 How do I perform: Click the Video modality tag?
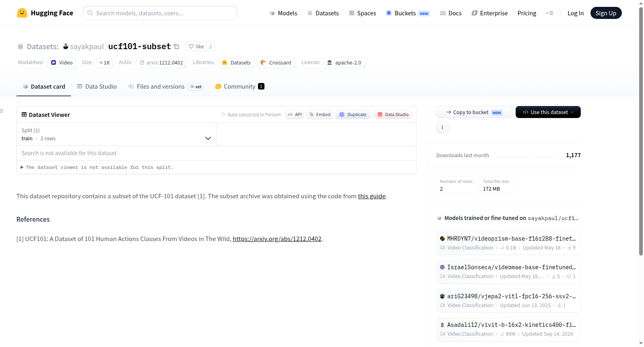[62, 62]
